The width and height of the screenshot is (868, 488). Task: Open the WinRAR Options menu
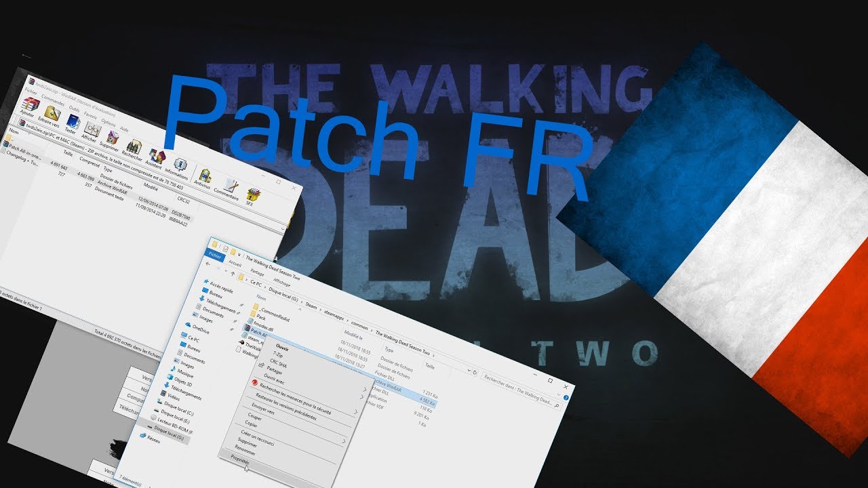tap(108, 123)
